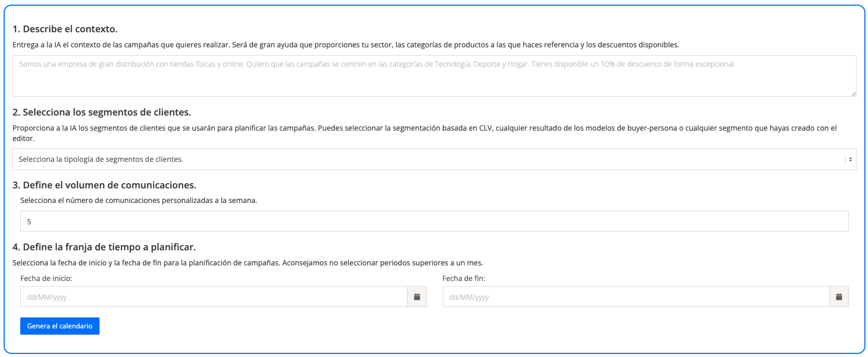The width and height of the screenshot is (868, 357).
Task: Click the 'Selecciona la fecha de inicio' instruction text
Action: (x=247, y=263)
